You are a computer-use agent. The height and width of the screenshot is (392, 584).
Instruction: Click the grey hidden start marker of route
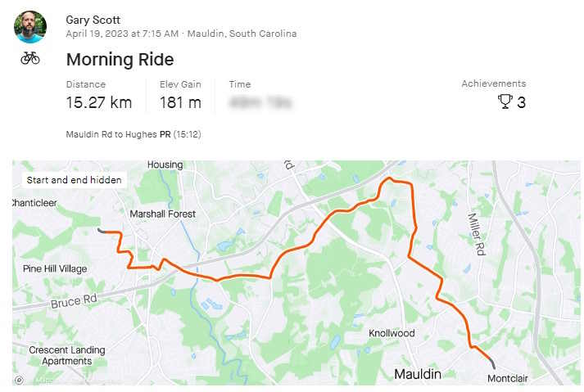tap(101, 231)
